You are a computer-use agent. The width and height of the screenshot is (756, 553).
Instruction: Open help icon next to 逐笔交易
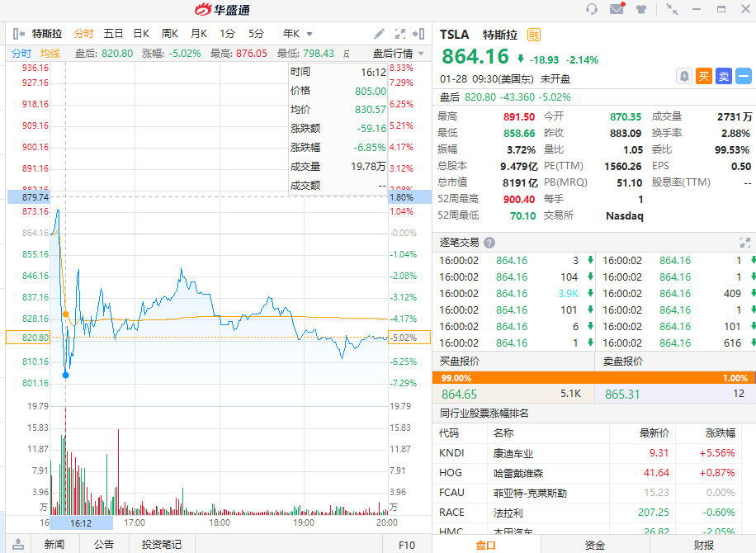489,243
